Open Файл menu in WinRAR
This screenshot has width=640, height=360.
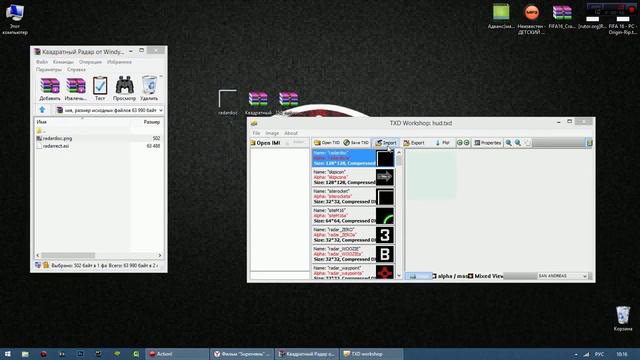tap(42, 62)
